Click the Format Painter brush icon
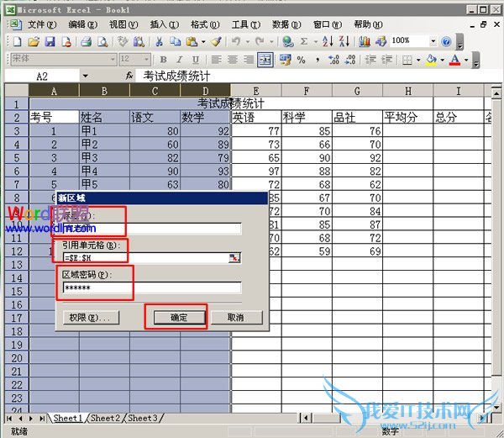This screenshot has width=504, height=438. [x=216, y=41]
